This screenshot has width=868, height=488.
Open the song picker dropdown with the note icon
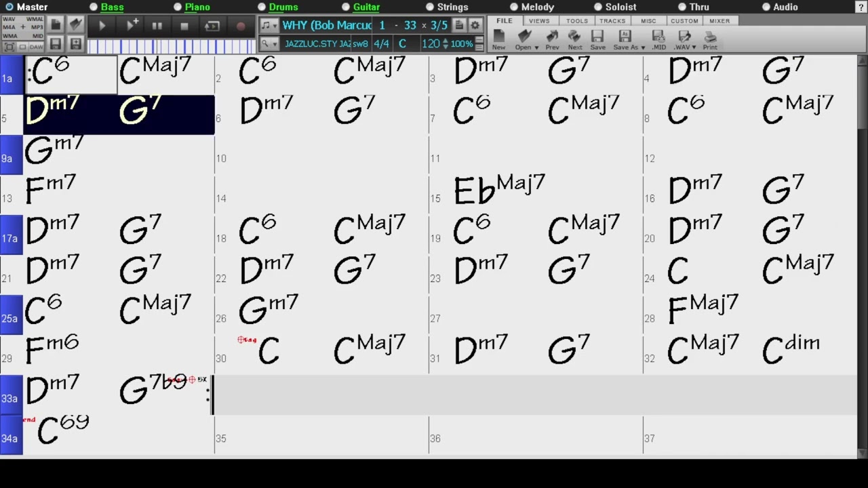pos(269,26)
